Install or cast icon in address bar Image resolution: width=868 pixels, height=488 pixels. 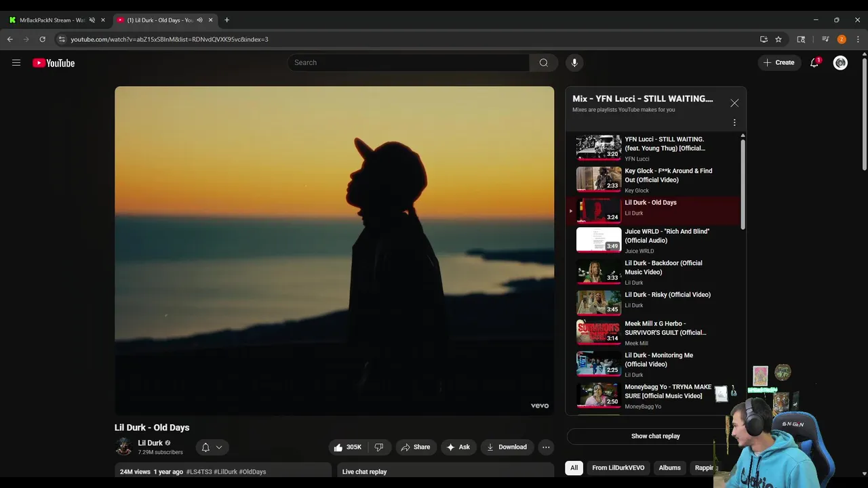764,39
